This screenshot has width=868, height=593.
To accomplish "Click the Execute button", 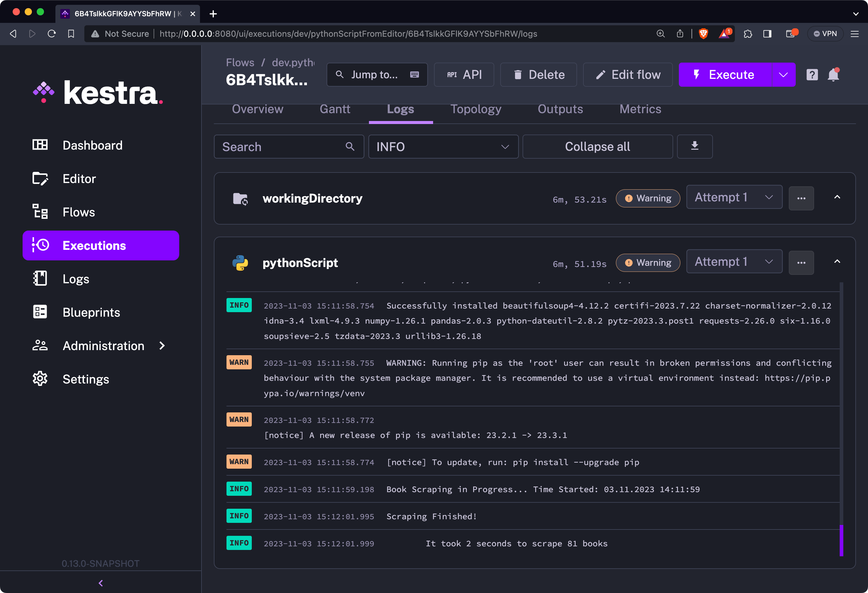I will [x=725, y=75].
